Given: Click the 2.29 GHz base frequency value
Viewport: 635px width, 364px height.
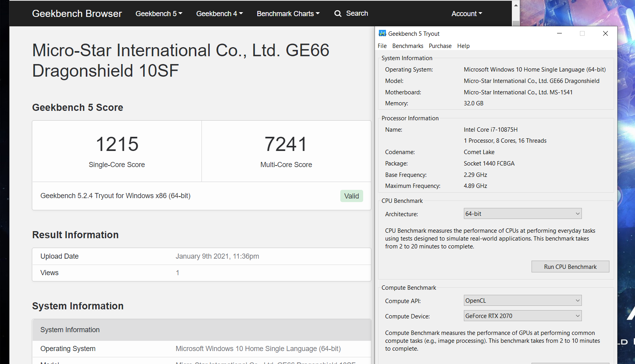Looking at the screenshot, I should click(475, 175).
